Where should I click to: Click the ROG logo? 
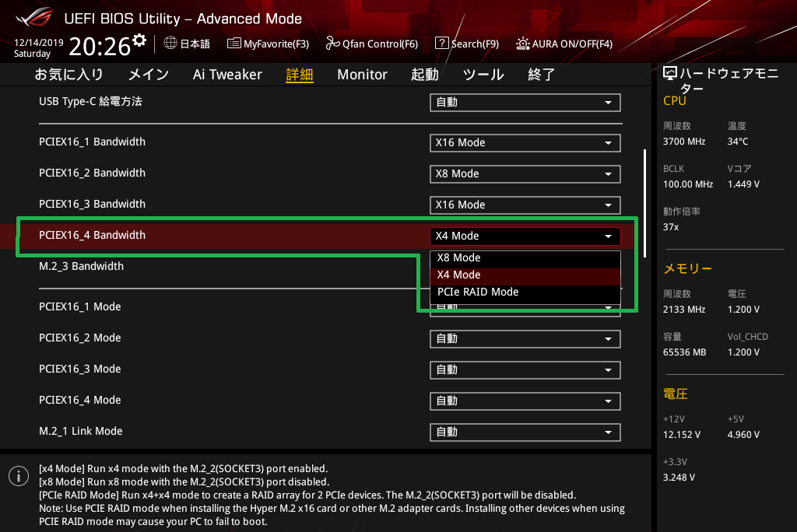coord(34,17)
